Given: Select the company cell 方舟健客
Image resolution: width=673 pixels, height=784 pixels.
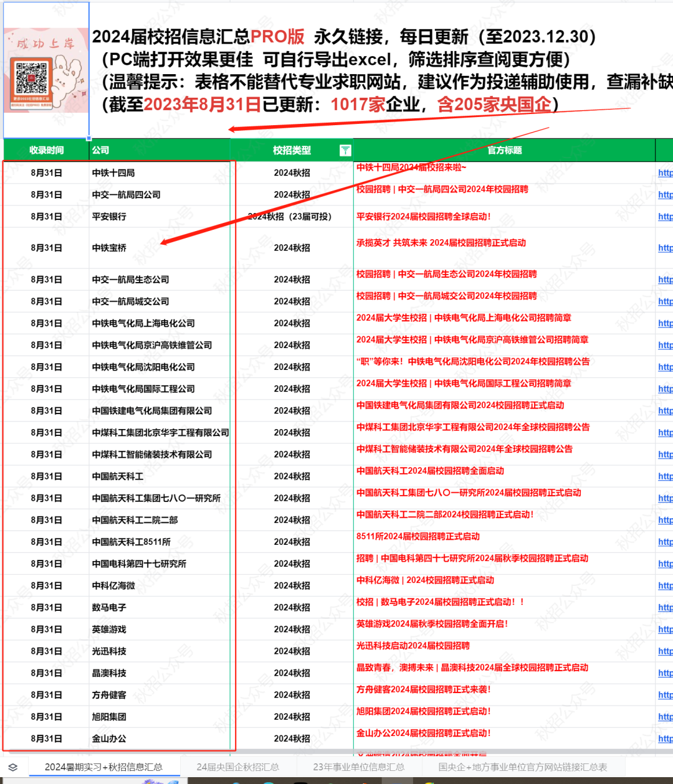Looking at the screenshot, I should pyautogui.click(x=160, y=695).
